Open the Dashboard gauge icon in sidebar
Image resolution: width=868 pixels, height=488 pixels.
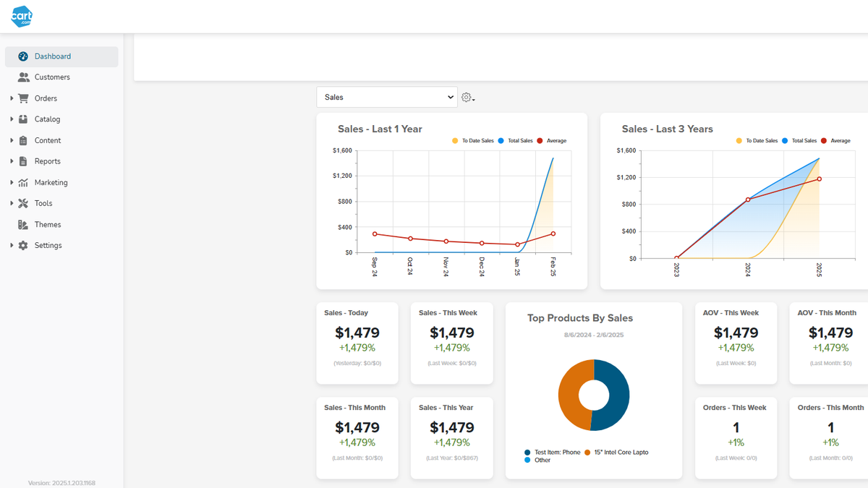pyautogui.click(x=23, y=56)
